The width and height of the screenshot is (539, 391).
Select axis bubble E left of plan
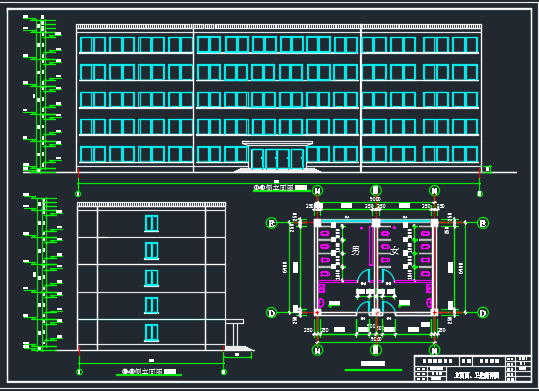272,223
